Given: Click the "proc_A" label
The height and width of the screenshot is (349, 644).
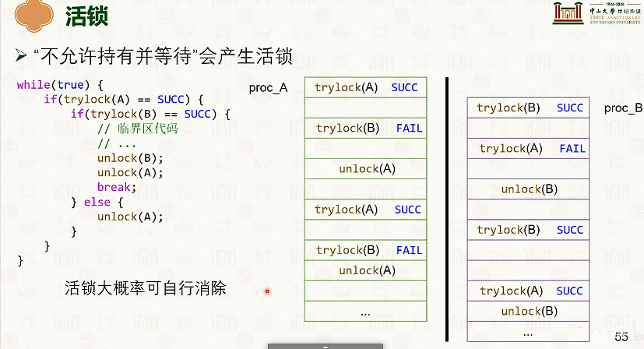Looking at the screenshot, I should (x=268, y=88).
